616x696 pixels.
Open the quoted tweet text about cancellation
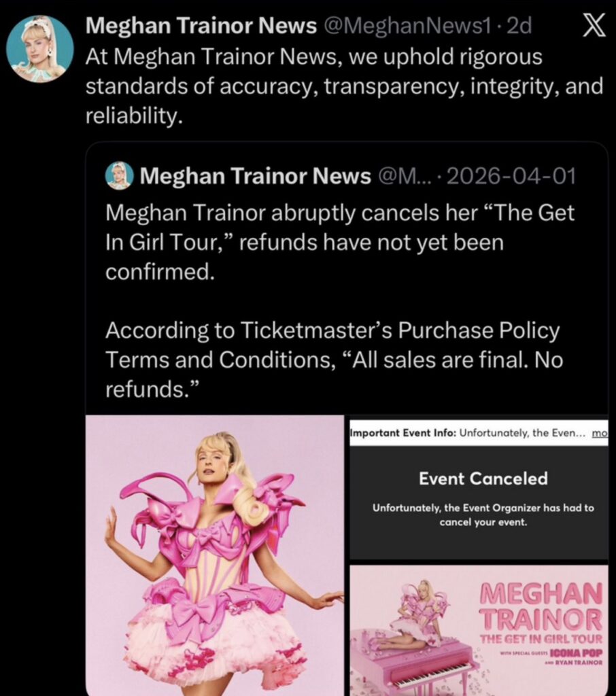(x=340, y=242)
